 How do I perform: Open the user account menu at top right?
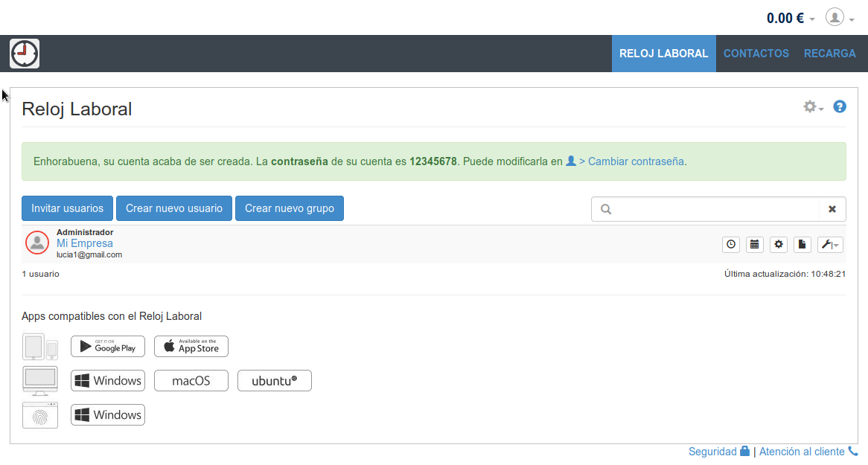click(839, 18)
